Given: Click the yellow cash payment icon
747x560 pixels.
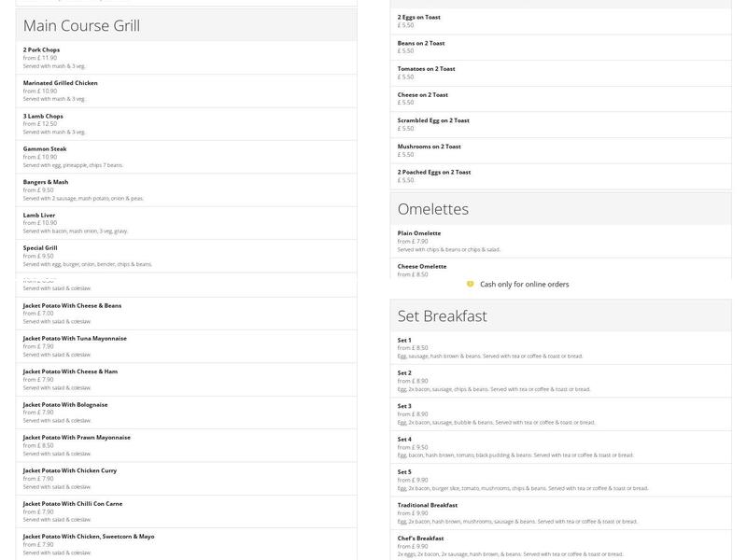Looking at the screenshot, I should click(470, 284).
